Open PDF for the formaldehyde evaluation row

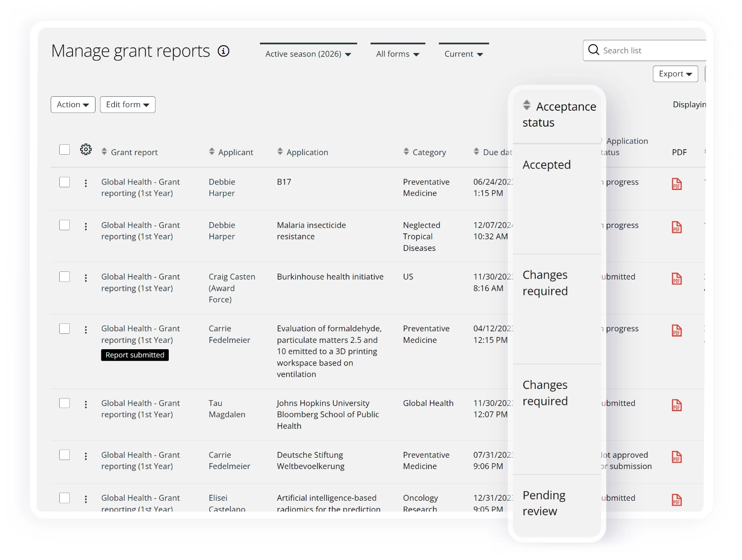[x=677, y=331]
